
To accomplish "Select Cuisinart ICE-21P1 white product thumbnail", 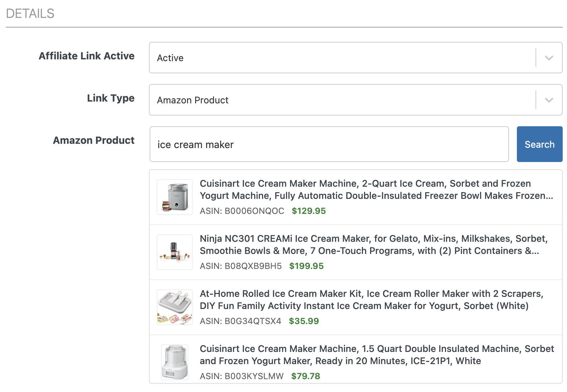I will click(175, 362).
